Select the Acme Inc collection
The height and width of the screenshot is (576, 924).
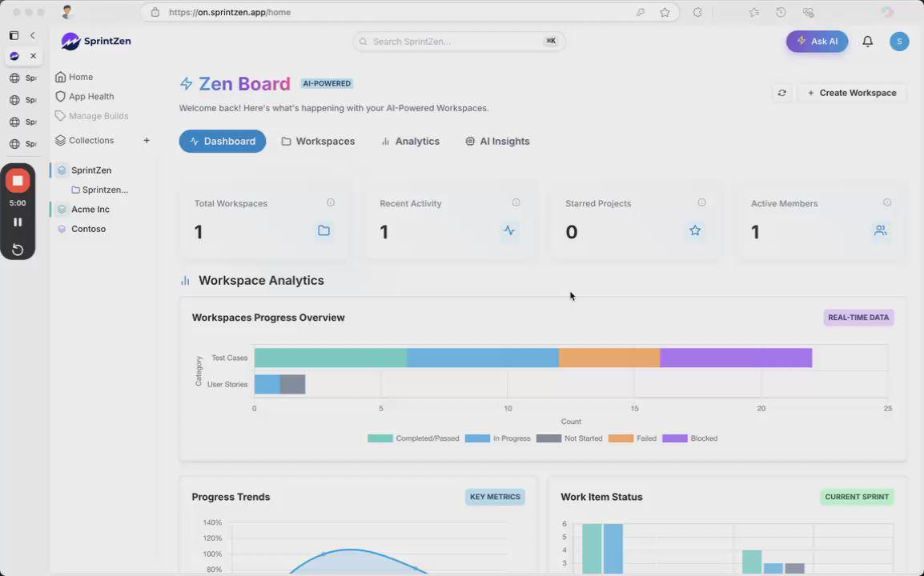[90, 209]
